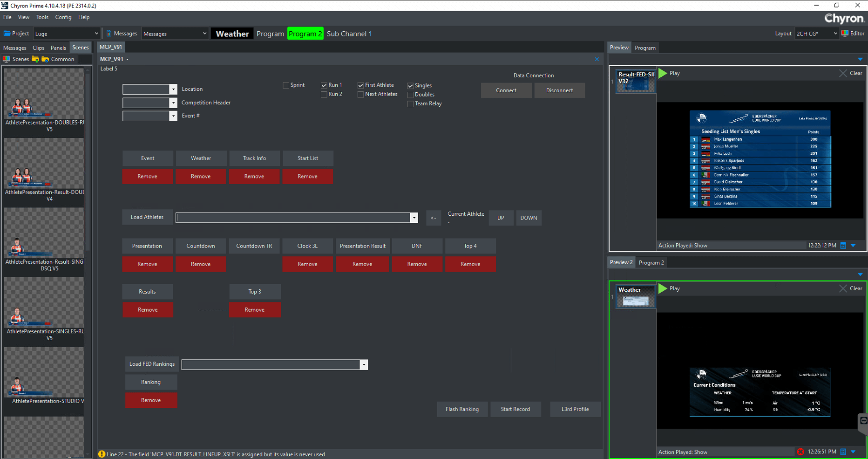
Task: Uncheck the Run 1 checkbox
Action: pos(324,85)
